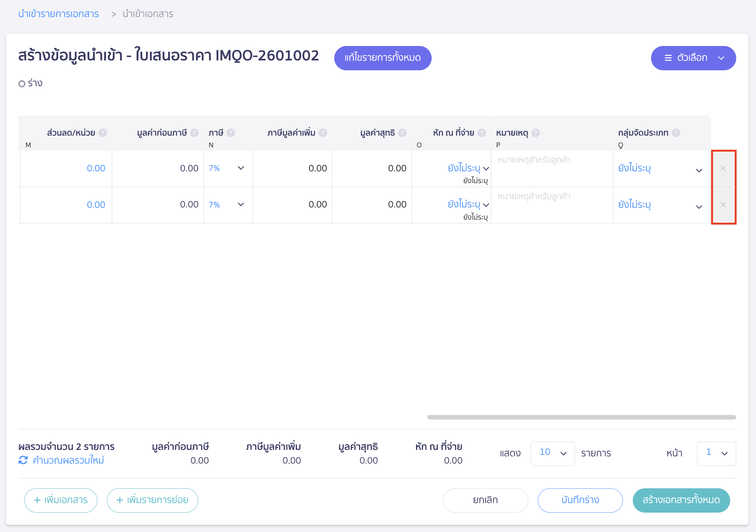Open the ตัวเลือก options menu

click(693, 58)
